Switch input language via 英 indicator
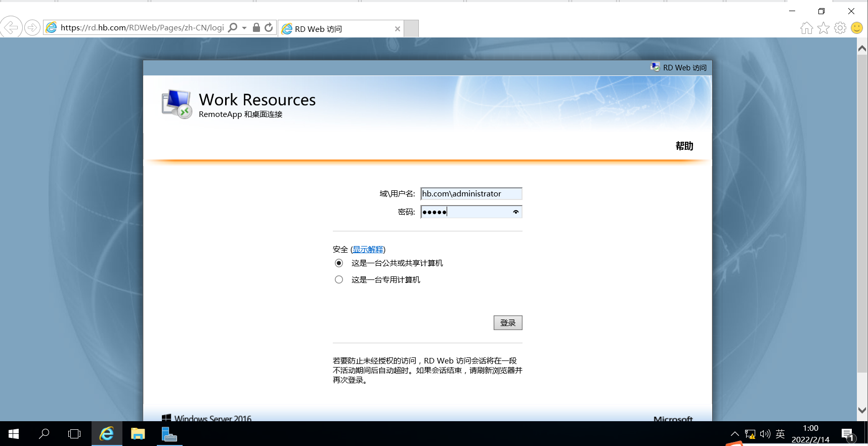The height and width of the screenshot is (446, 868). 780,434
